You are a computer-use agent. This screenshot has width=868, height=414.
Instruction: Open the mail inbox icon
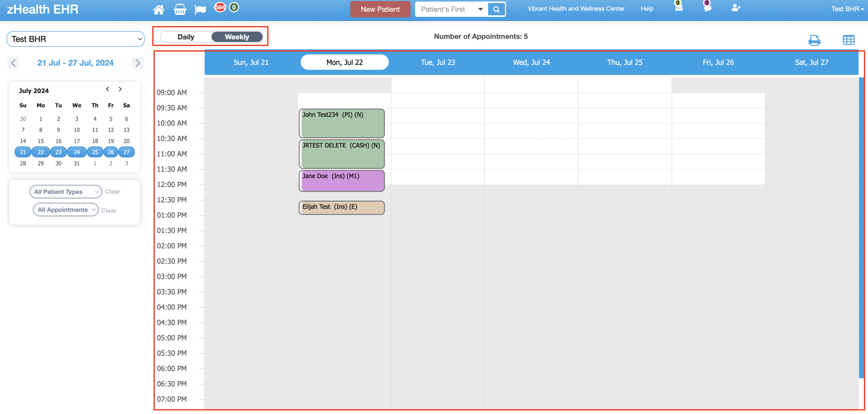coord(679,7)
